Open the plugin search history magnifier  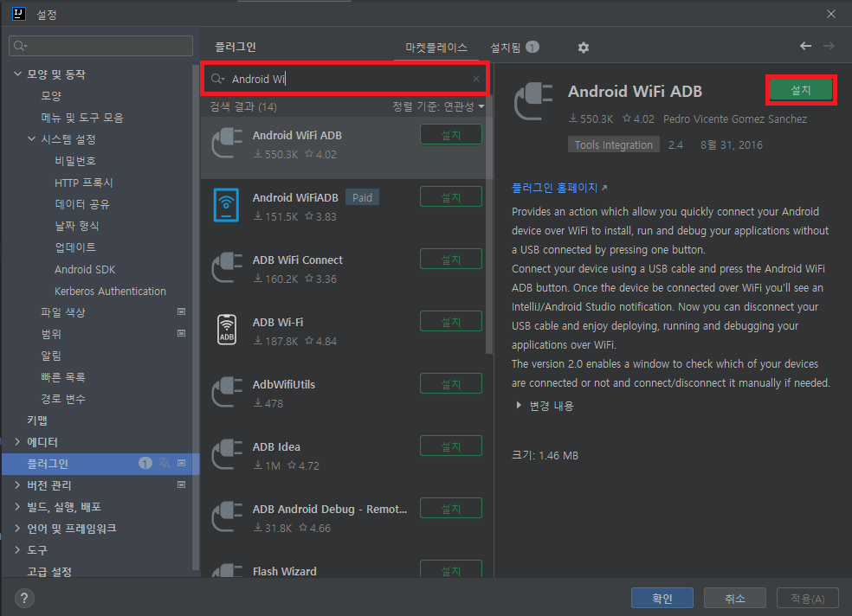click(x=217, y=79)
